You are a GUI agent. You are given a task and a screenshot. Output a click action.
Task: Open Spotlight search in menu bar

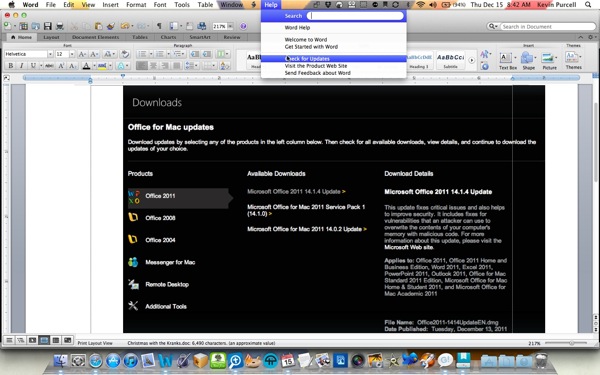click(x=588, y=5)
